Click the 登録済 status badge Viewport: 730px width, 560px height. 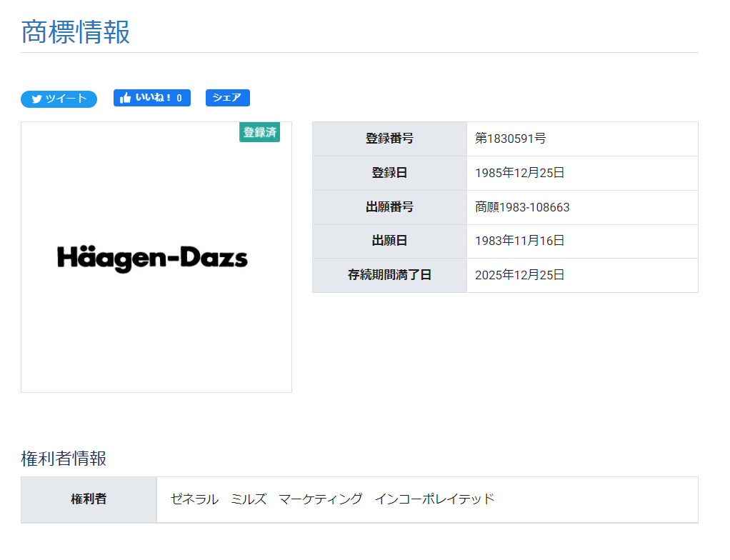[x=259, y=132]
